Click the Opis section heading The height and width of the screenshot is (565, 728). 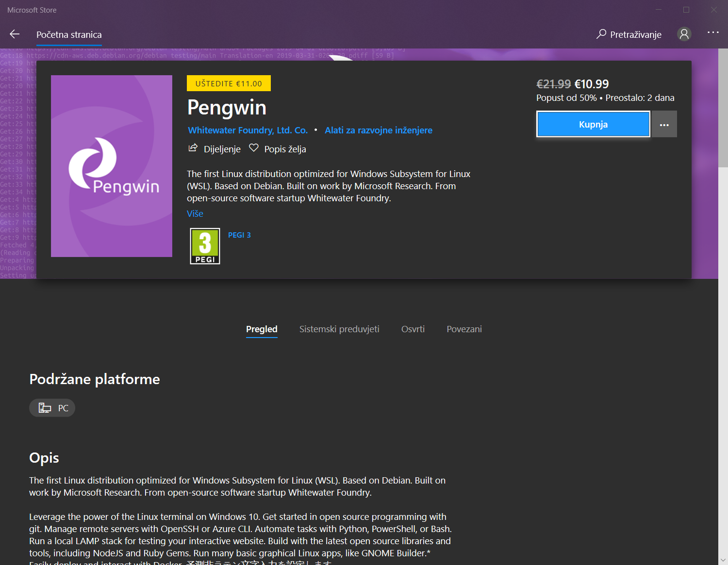click(44, 458)
